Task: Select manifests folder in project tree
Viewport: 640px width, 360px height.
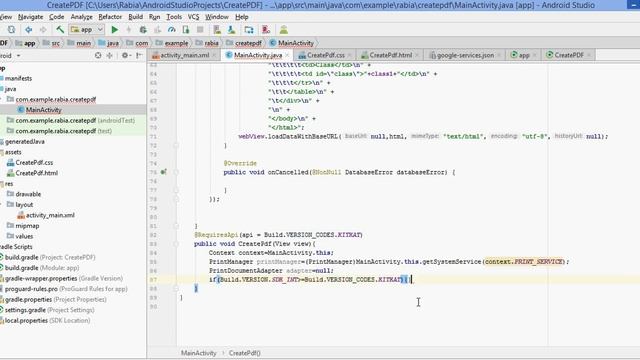Action: coord(18,78)
